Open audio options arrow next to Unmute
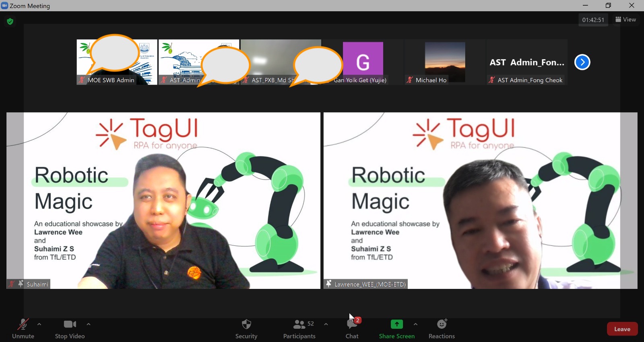Image resolution: width=644 pixels, height=342 pixels. (39, 324)
